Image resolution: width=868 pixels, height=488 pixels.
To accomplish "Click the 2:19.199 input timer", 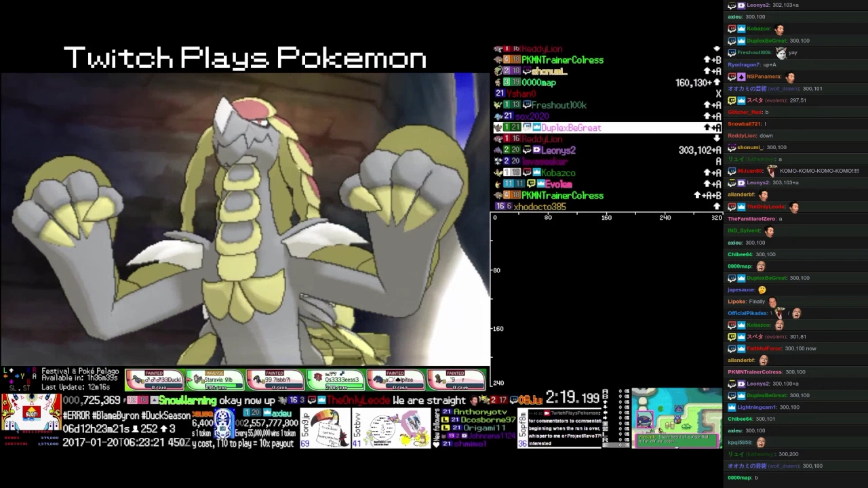I will click(x=573, y=397).
